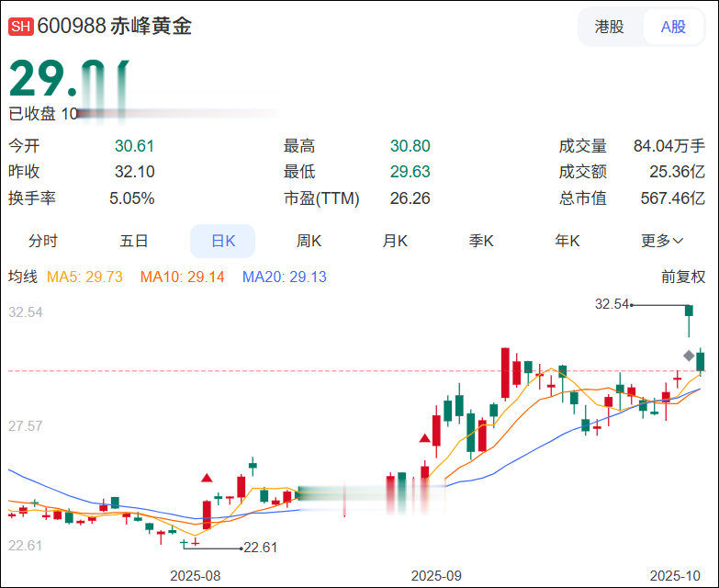Click the 成交额 value 25.36亿
719x588 pixels.
click(x=677, y=172)
